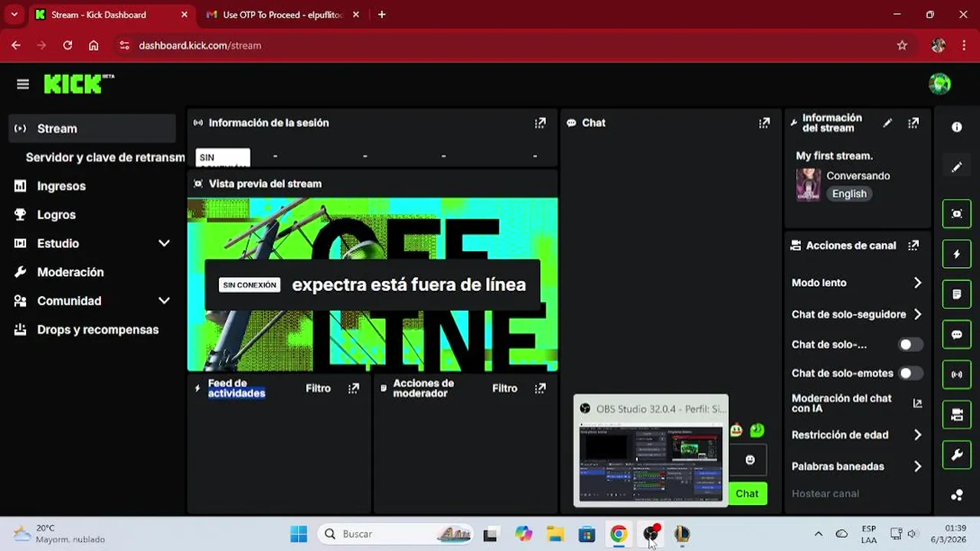This screenshot has width=980, height=551.
Task: Open League of Legends taskbar icon
Action: point(681,534)
